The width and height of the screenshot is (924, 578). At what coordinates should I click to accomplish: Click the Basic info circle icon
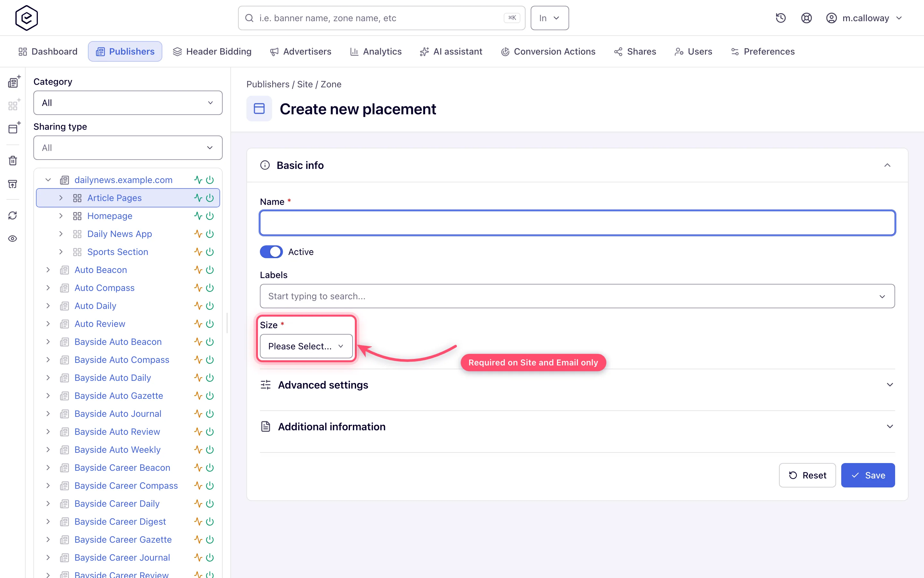pos(265,165)
